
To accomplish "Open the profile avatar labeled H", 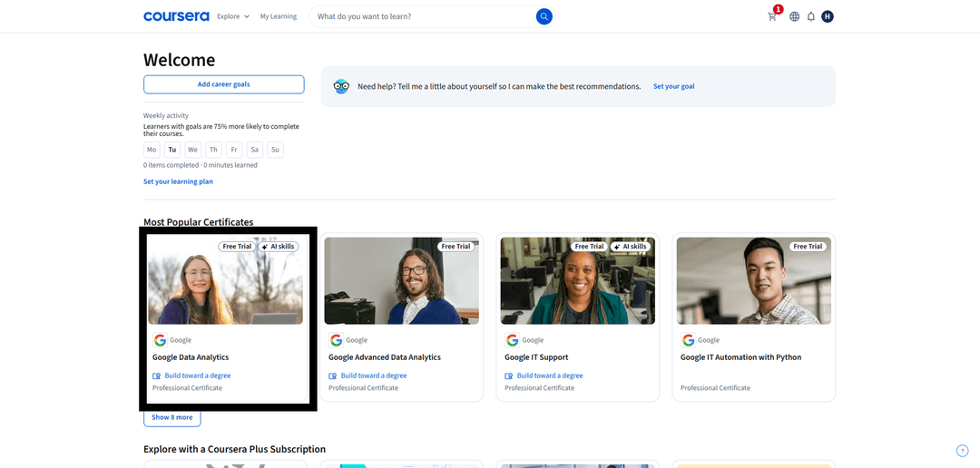I will (x=828, y=16).
